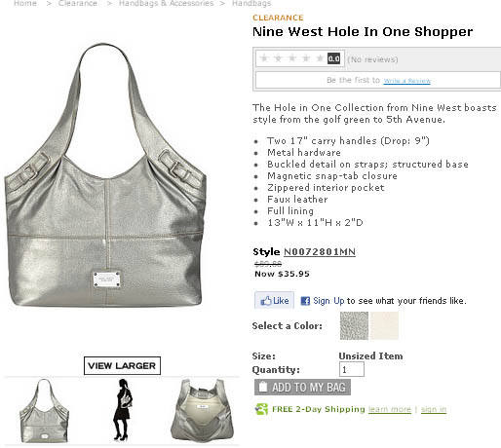Go to Handbags & Accessories breadcrumb
This screenshot has width=501, height=448.
click(166, 4)
